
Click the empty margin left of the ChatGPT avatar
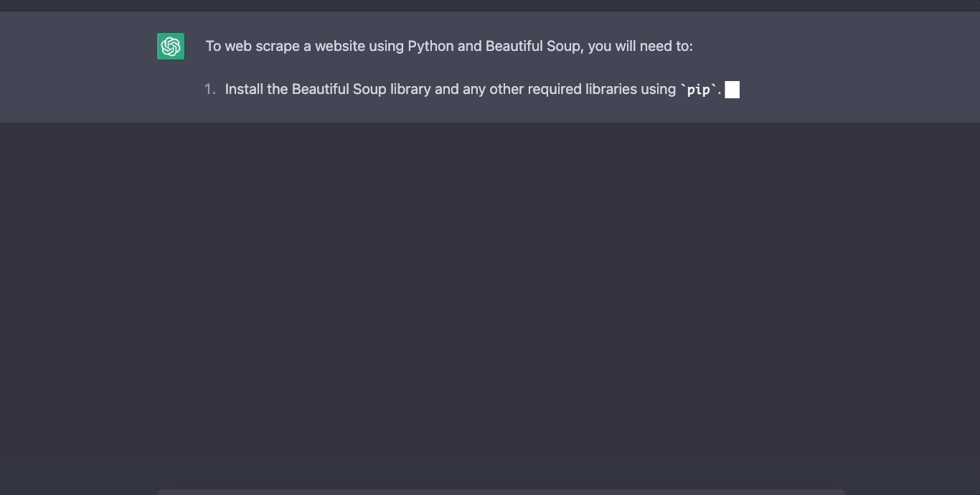pyautogui.click(x=79, y=47)
